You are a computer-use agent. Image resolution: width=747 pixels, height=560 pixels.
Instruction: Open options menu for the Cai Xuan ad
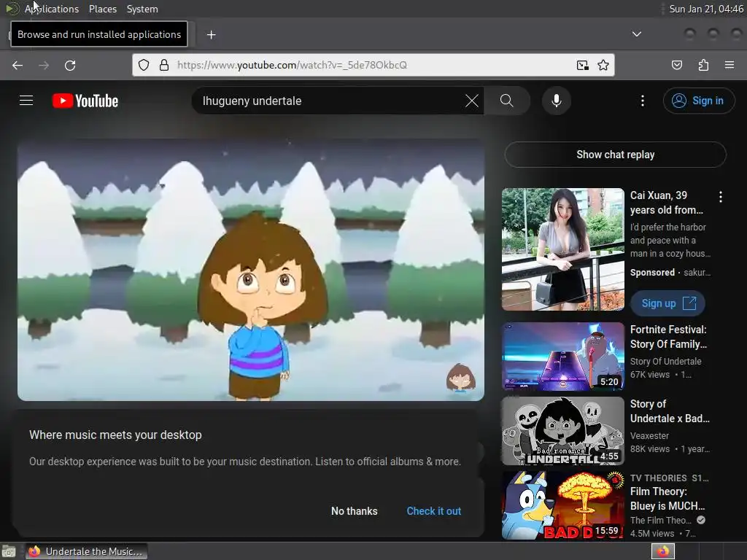(720, 197)
